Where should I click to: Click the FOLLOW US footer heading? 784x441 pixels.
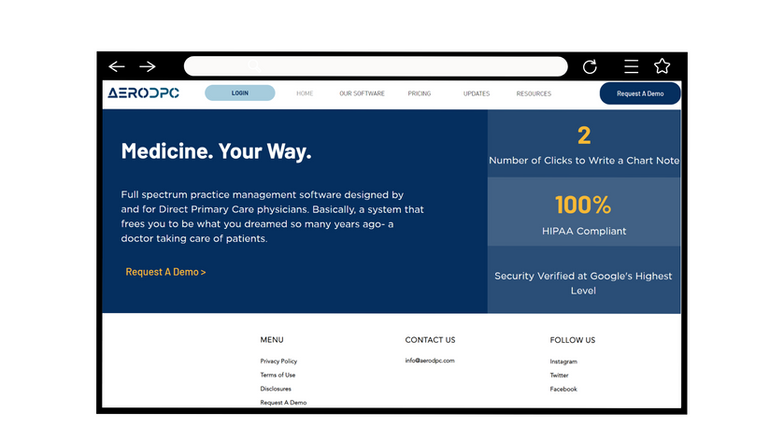[572, 340]
